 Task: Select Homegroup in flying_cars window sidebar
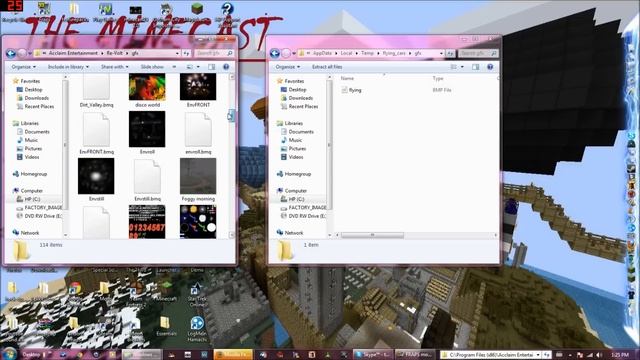tap(293, 174)
